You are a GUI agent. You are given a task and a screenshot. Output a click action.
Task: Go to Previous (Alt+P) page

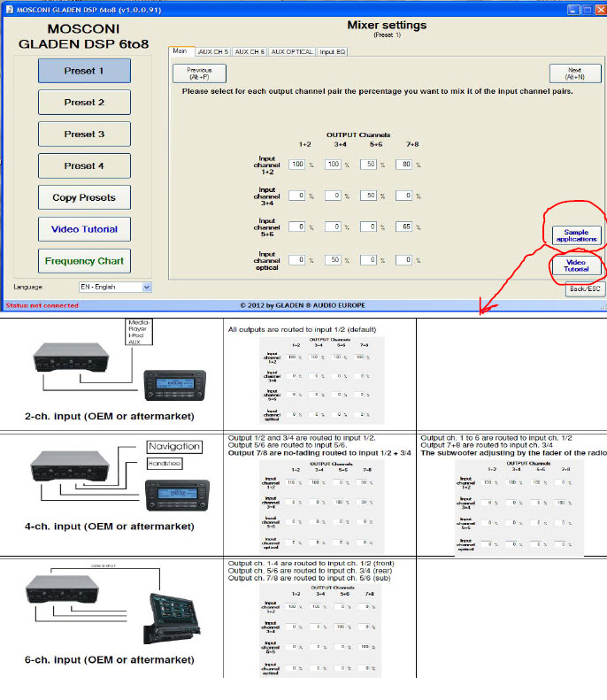click(199, 73)
